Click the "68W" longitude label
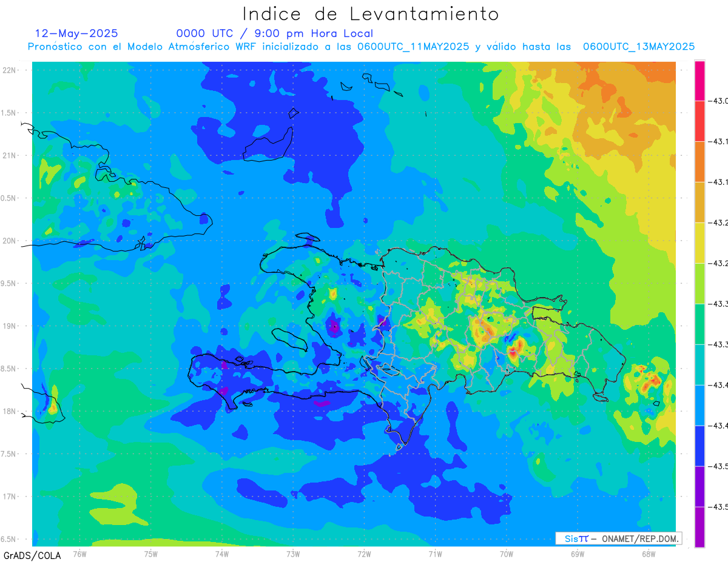 pyautogui.click(x=648, y=553)
